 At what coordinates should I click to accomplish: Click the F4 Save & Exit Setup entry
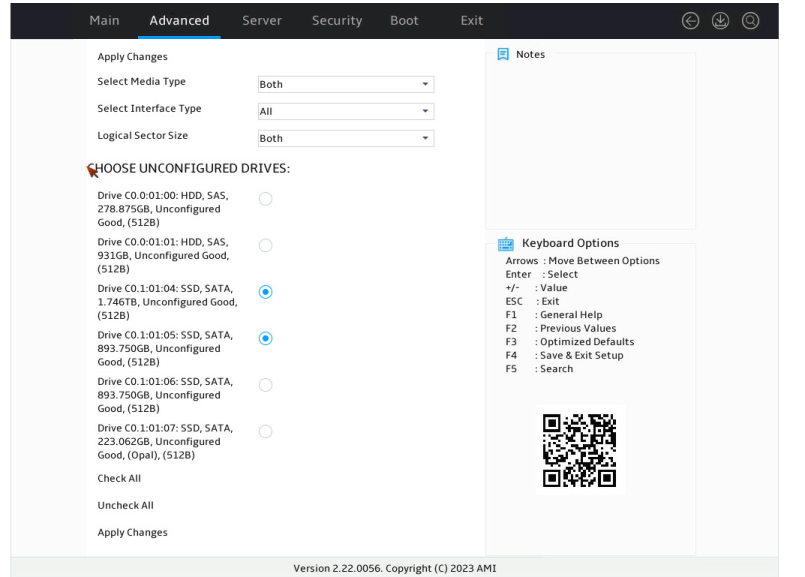pyautogui.click(x=564, y=355)
